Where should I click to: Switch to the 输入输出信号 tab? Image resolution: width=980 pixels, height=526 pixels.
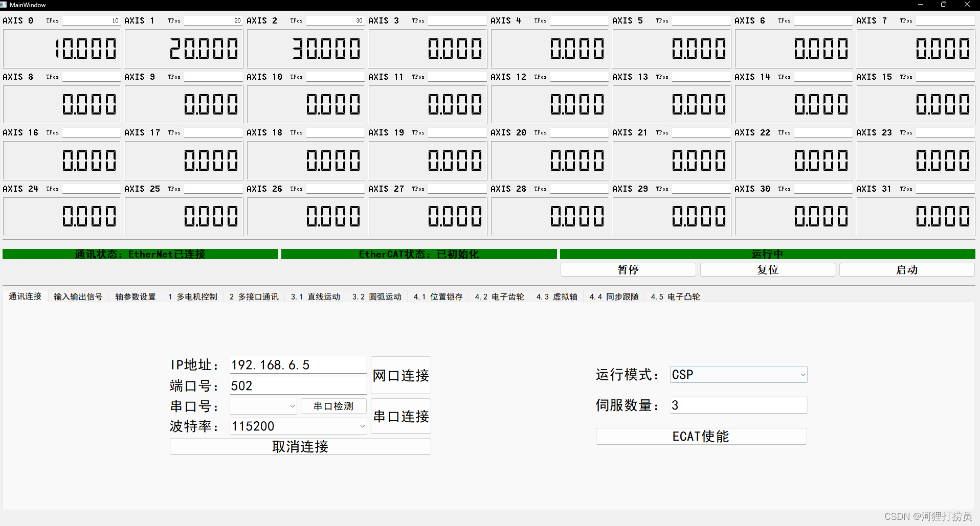(78, 296)
